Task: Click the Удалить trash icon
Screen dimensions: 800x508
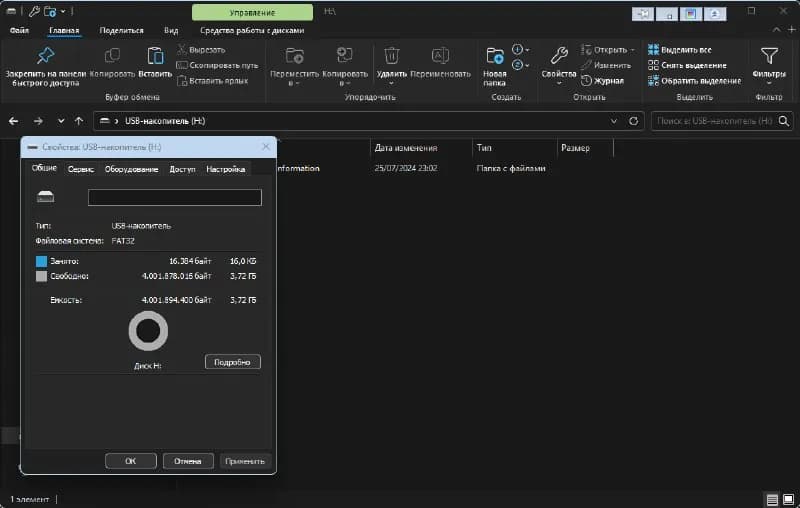Action: point(391,56)
